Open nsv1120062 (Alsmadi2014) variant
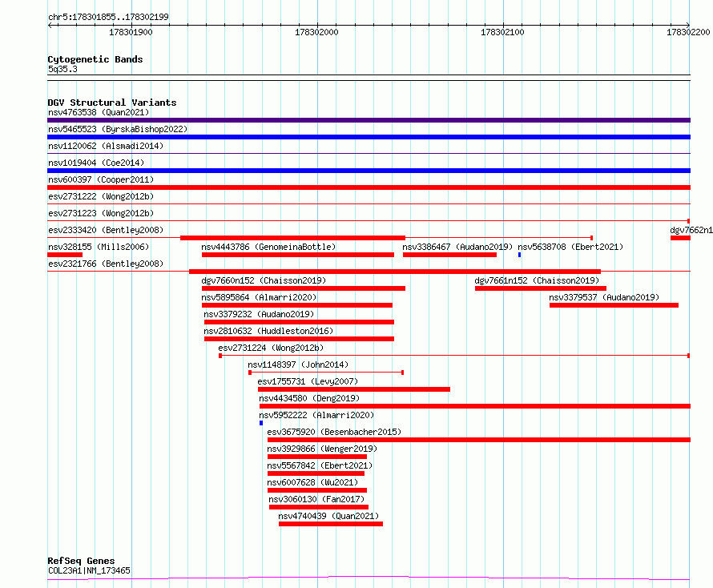 click(106, 146)
